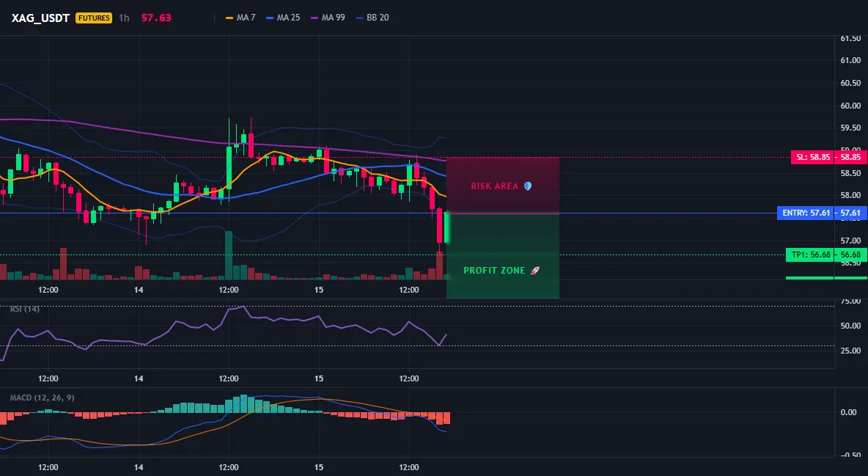Toggle the BB 20 legend entry
Screen dimensions: 868x476
tap(372, 18)
